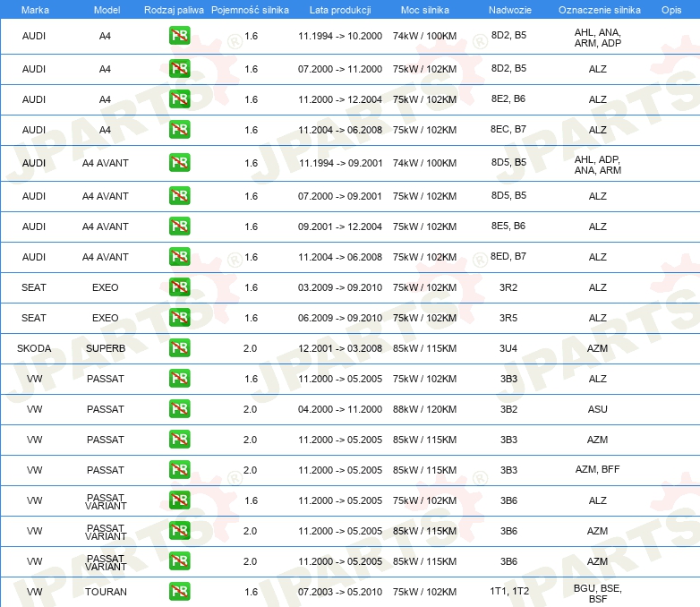
Task: Click the Nadwozie column header
Action: coord(510,10)
